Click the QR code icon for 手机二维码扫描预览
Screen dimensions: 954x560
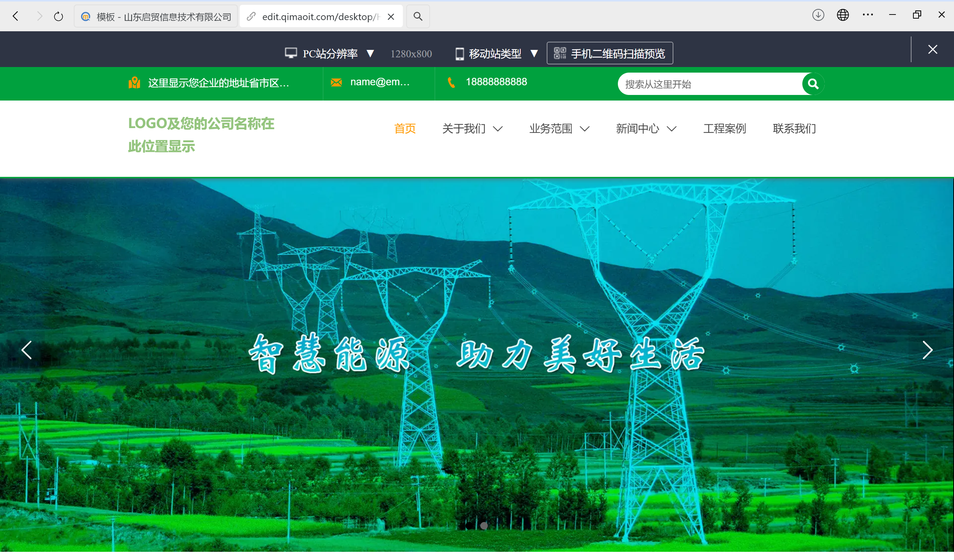[560, 53]
